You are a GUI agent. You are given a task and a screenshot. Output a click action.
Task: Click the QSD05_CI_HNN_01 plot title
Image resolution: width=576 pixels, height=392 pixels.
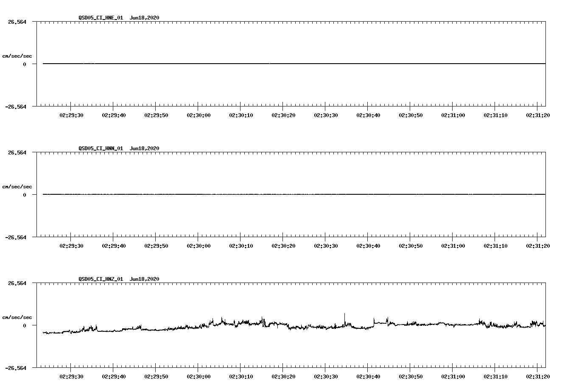coord(101,148)
